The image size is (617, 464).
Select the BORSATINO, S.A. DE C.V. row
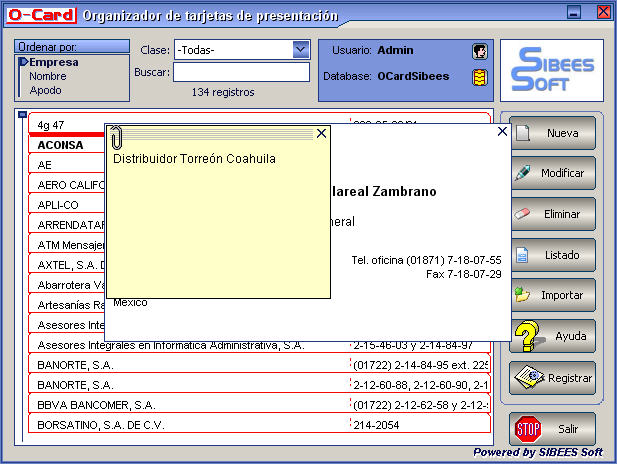[260, 425]
